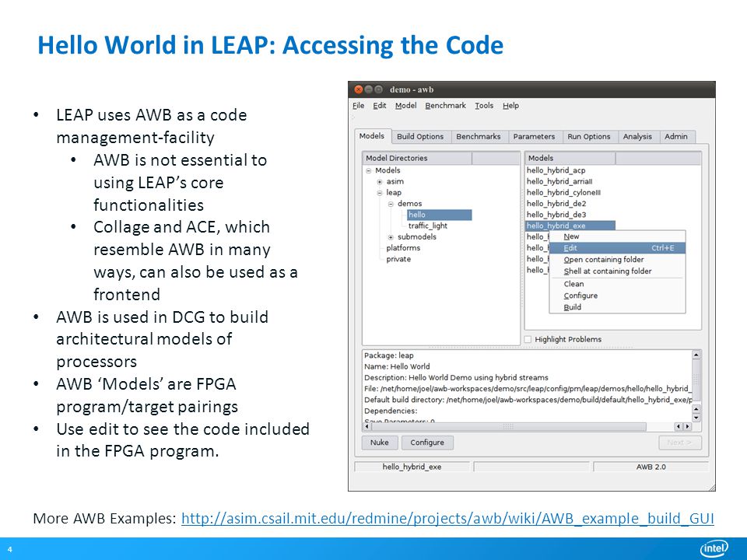Switch to the Admin tab
747x560 pixels.
click(x=676, y=137)
